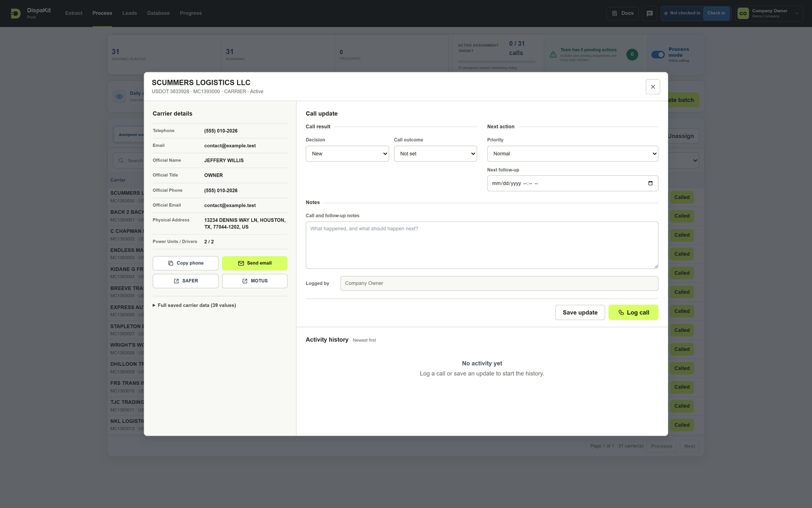
Task: Click the telephone value (555) 010-2026
Action: click(x=221, y=131)
